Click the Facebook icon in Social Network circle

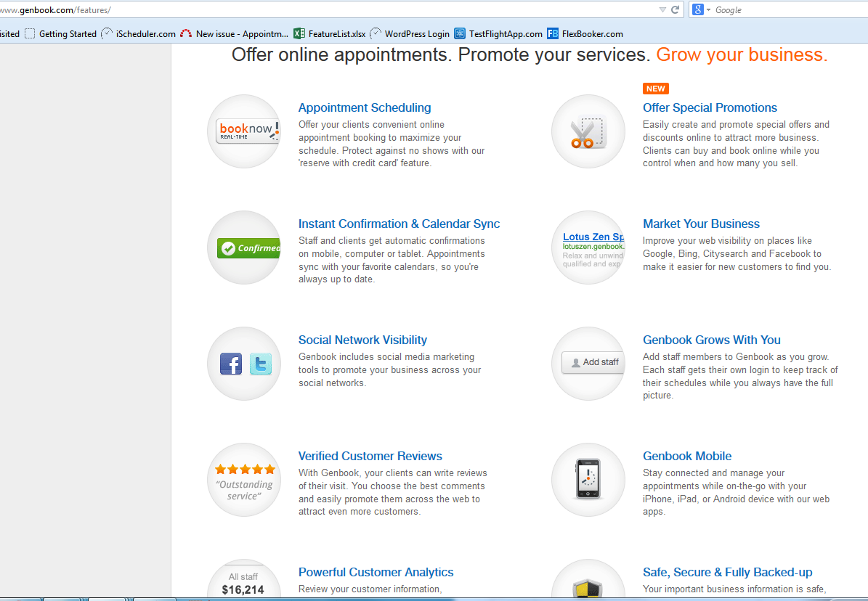click(231, 364)
